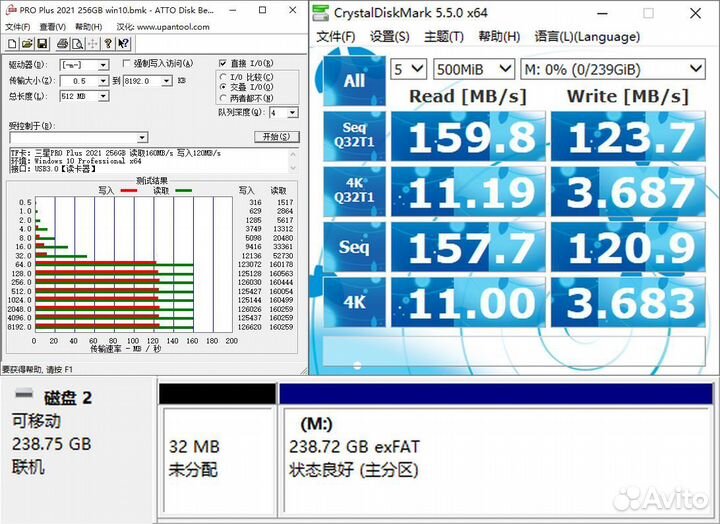Image resolution: width=720 pixels, height=524 pixels.
Task: Click the ATTO write value 123072
Action: click(250, 265)
